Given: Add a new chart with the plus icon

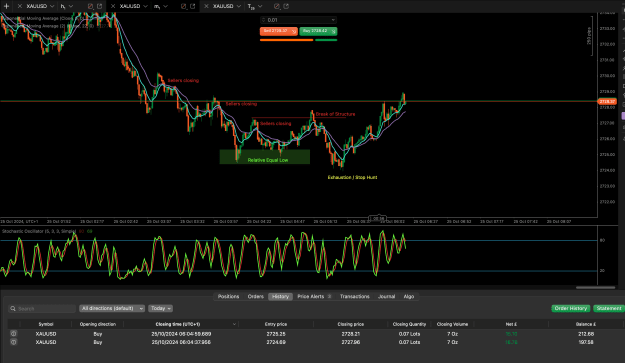Looking at the screenshot, I should pyautogui.click(x=6, y=6).
